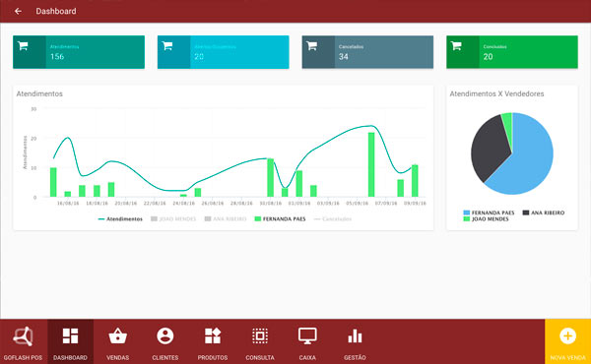Select the Dashboard tab in bottom bar
This screenshot has width=591, height=364.
pyautogui.click(x=71, y=341)
